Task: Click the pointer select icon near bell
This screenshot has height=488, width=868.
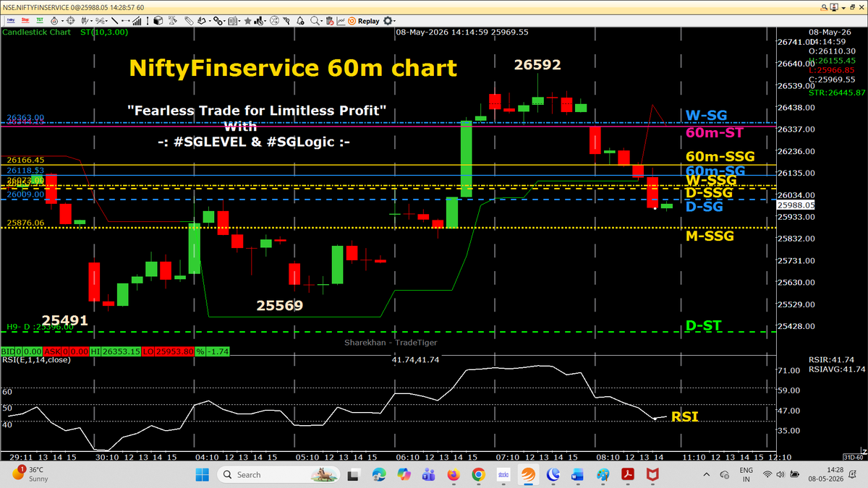Action: [286, 21]
